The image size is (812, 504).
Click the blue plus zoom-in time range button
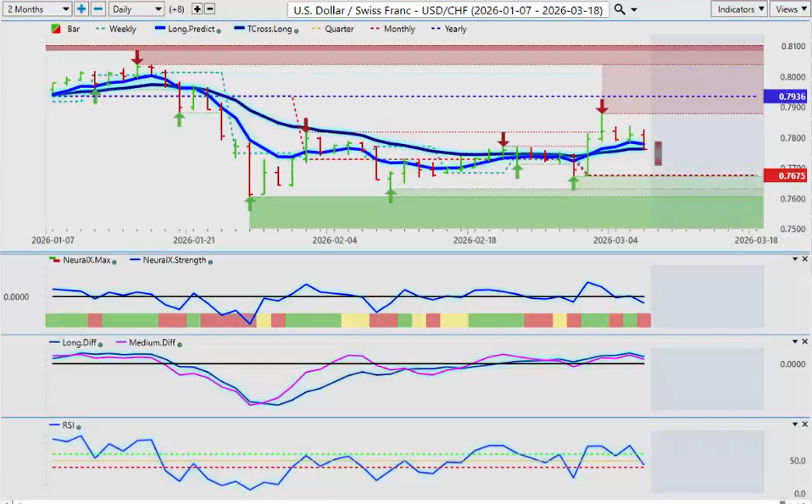tap(81, 9)
